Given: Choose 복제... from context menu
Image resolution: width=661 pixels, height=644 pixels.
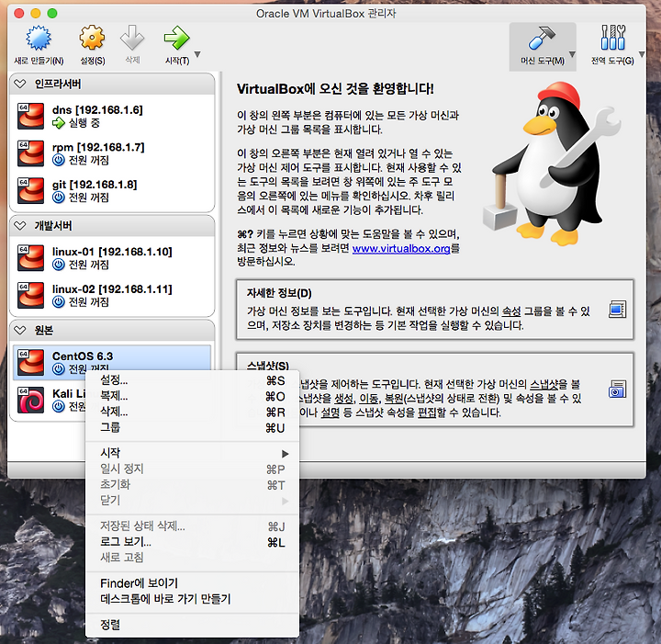Looking at the screenshot, I should tap(192, 396).
